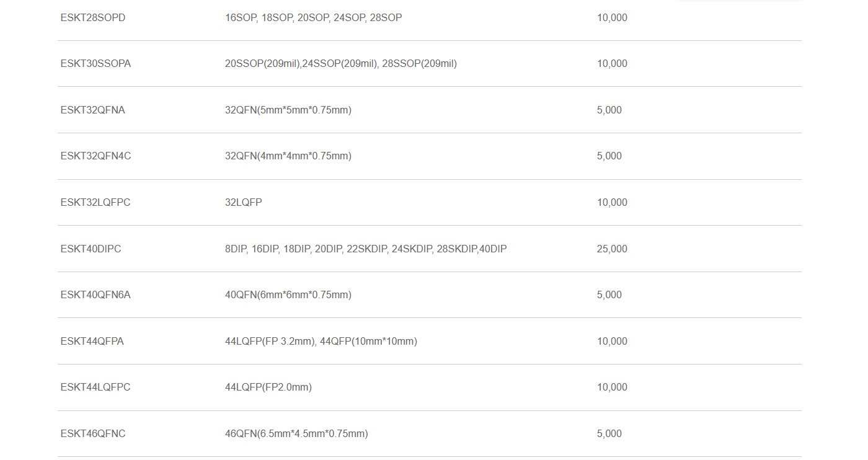The width and height of the screenshot is (868, 460).
Task: Click the ESKT28SOPD part number
Action: point(93,18)
